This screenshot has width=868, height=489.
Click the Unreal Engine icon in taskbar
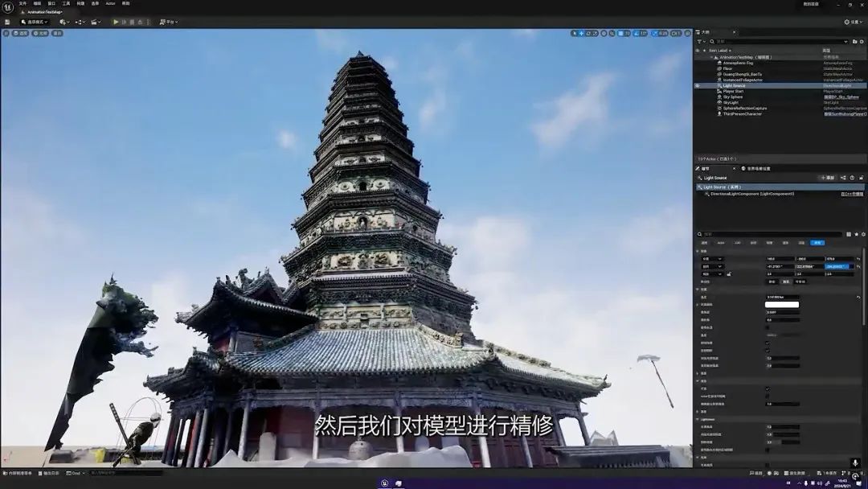[x=385, y=483]
